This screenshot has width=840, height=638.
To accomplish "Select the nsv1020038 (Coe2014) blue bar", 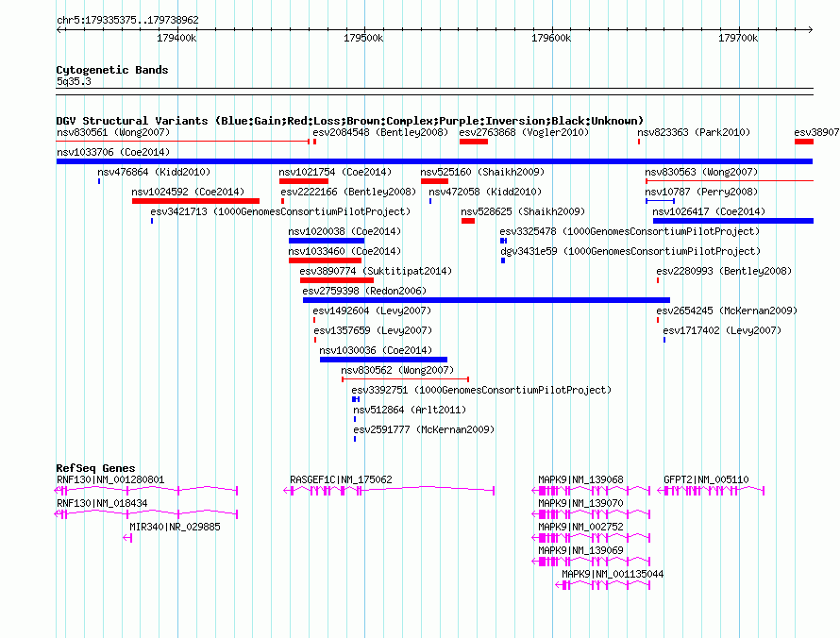I will (x=327, y=241).
